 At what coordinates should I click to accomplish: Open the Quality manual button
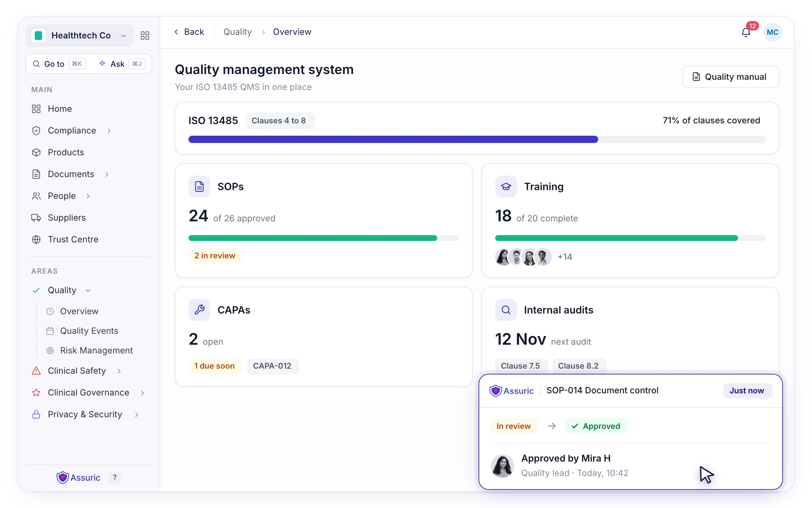click(730, 77)
